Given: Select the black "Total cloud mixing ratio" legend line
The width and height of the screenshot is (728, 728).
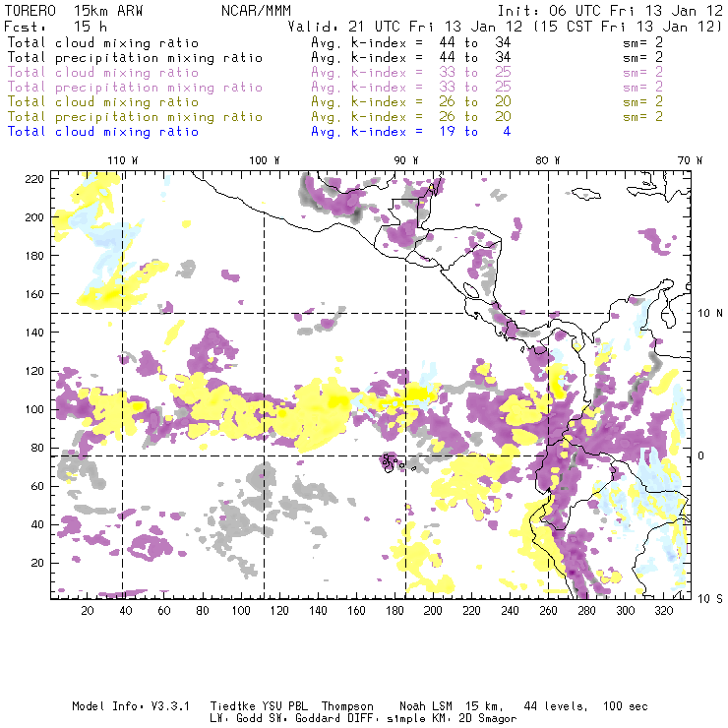Looking at the screenshot, I should 103,42.
